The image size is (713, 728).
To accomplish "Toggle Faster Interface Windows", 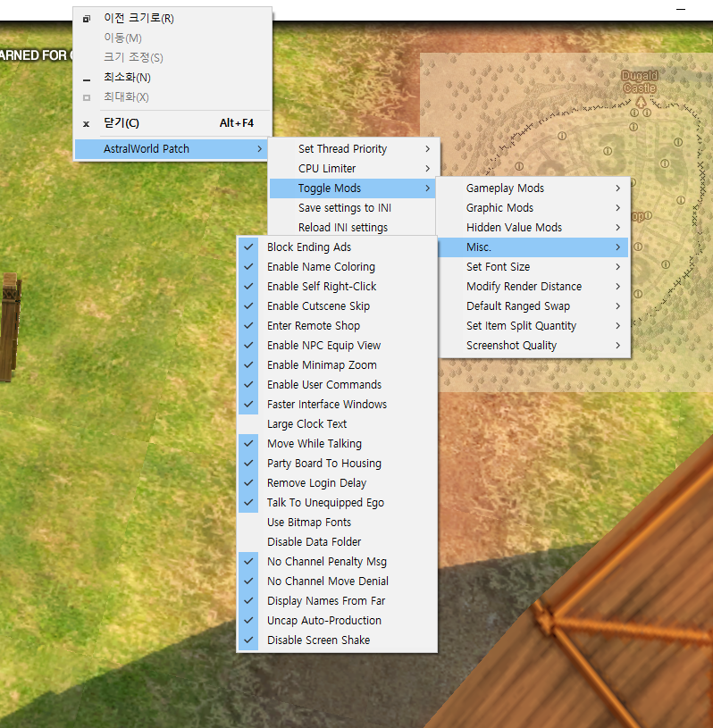I will pyautogui.click(x=337, y=405).
